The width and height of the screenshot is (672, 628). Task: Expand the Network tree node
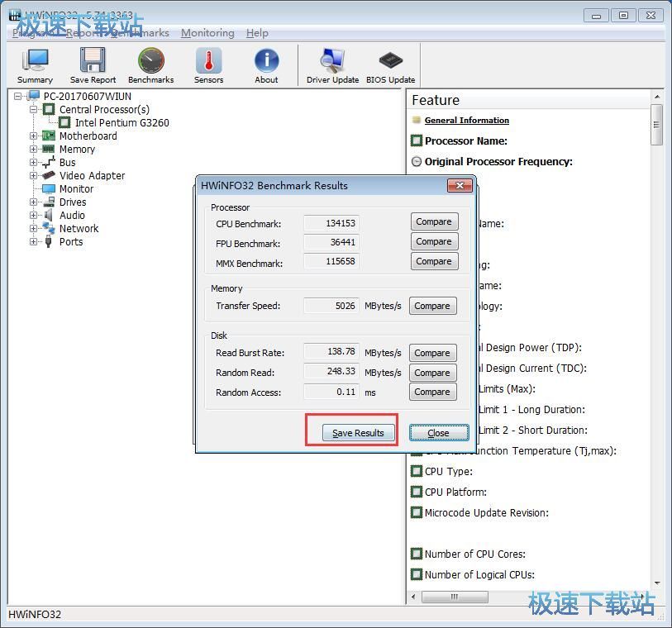pos(33,228)
